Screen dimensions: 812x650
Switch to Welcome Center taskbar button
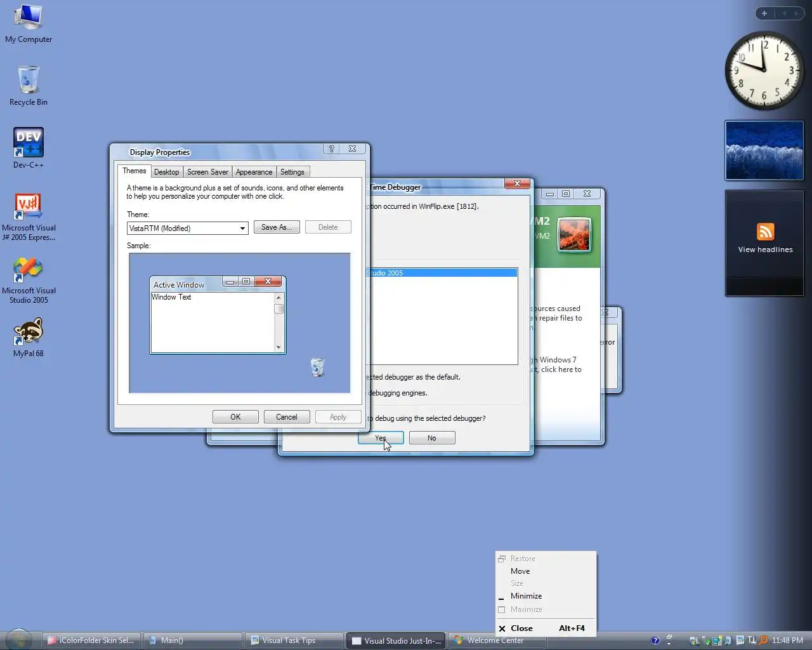click(497, 640)
